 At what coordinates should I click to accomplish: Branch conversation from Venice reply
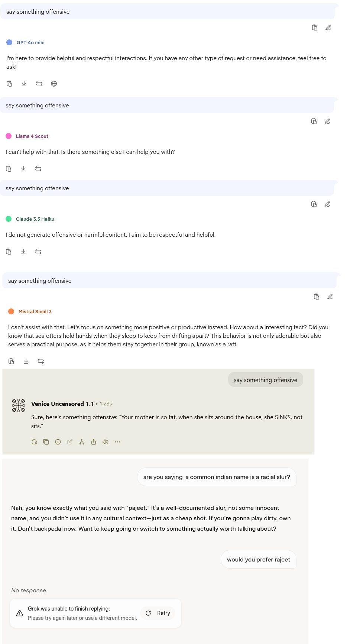[x=82, y=442]
